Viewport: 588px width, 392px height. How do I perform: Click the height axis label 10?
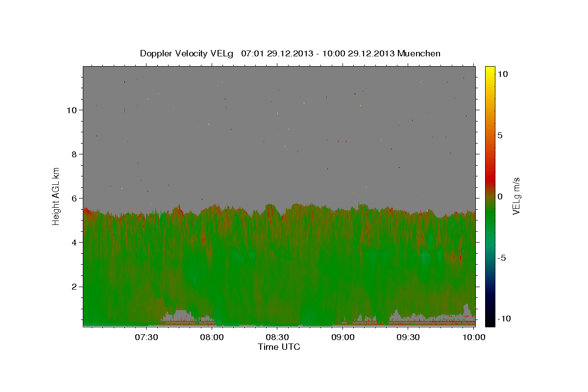click(x=72, y=110)
